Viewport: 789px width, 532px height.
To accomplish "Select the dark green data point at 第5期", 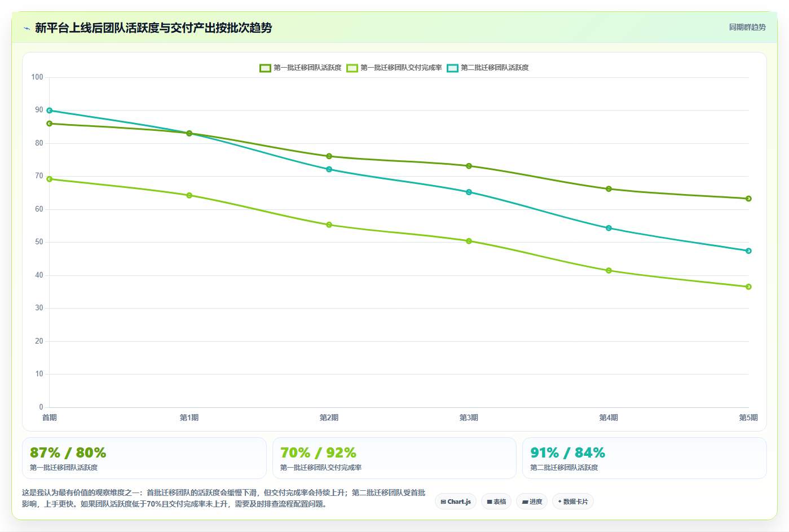I will [749, 199].
